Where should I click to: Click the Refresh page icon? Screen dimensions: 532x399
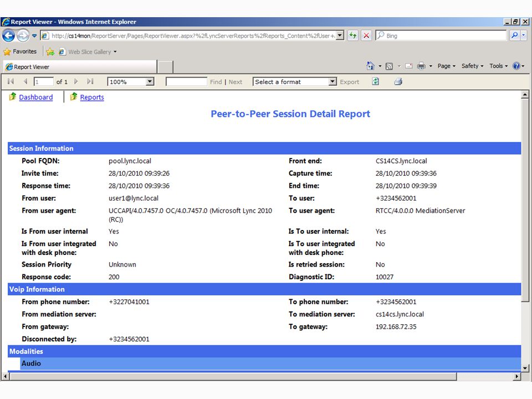[353, 35]
